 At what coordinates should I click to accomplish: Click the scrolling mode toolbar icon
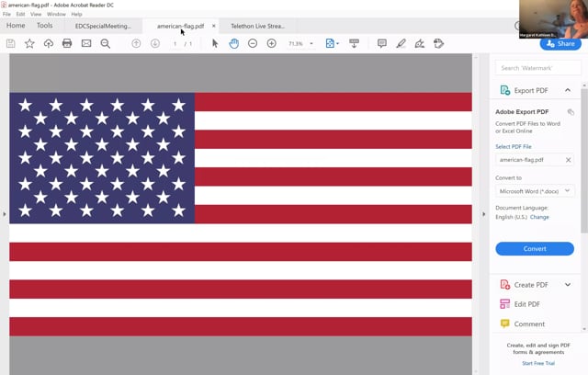(x=354, y=43)
